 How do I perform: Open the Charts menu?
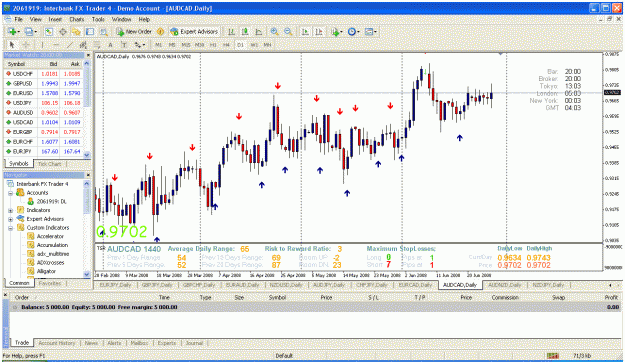[77, 19]
